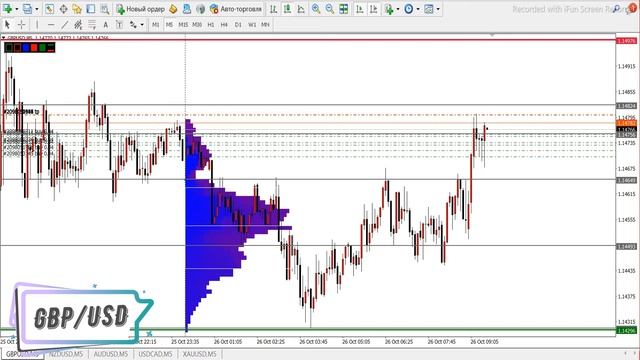Switch to the AUDUSD,M5 chart tab
This screenshot has width=640, height=360.
pos(111,354)
